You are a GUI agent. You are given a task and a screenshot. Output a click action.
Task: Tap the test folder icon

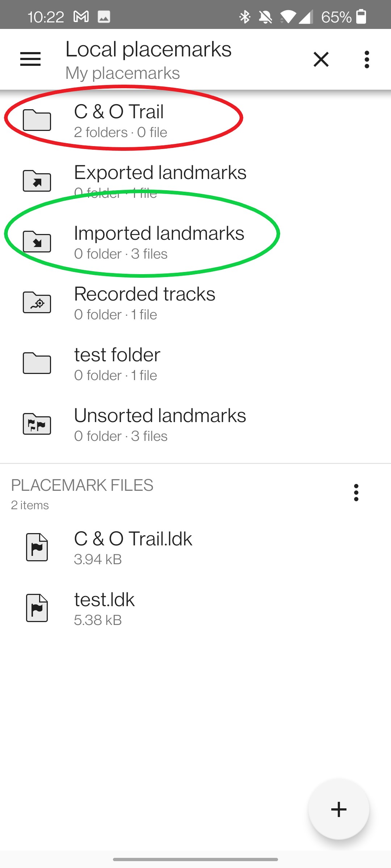pos(37,363)
